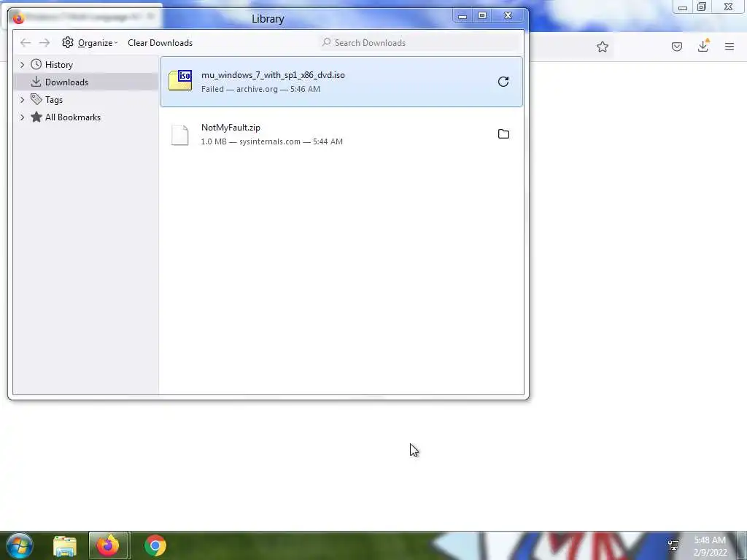
Task: Select Tags in the sidebar
Action: (x=54, y=100)
